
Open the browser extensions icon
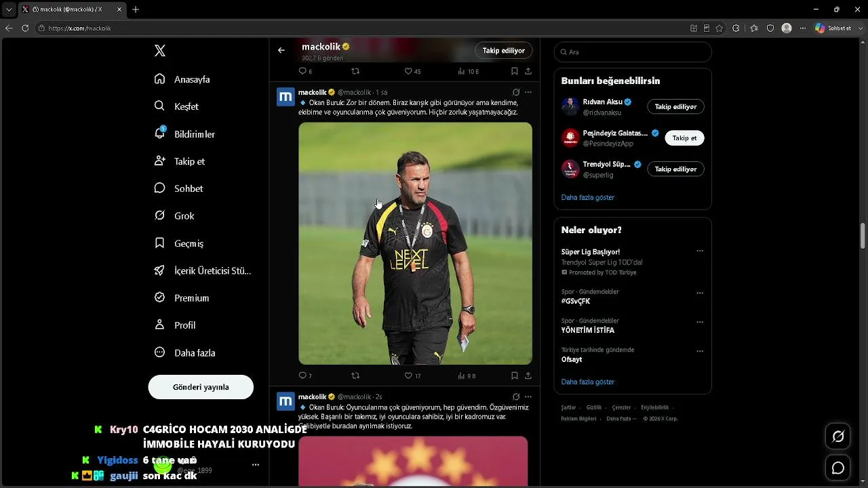coord(736,28)
